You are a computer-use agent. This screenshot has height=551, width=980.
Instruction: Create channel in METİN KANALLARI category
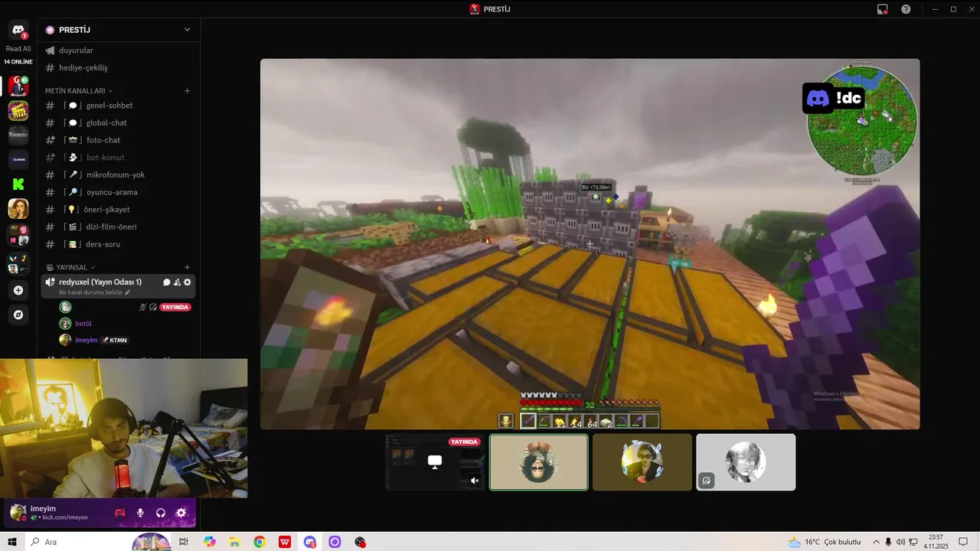click(x=187, y=90)
